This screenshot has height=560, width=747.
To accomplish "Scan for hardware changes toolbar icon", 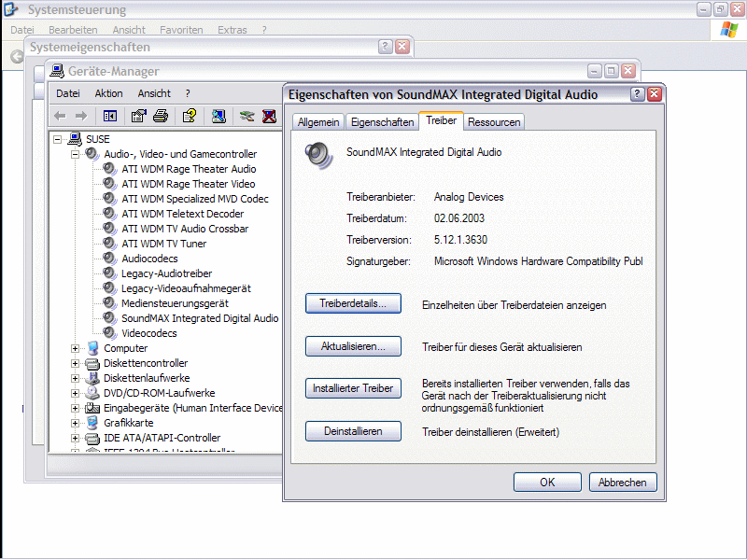I will [218, 116].
